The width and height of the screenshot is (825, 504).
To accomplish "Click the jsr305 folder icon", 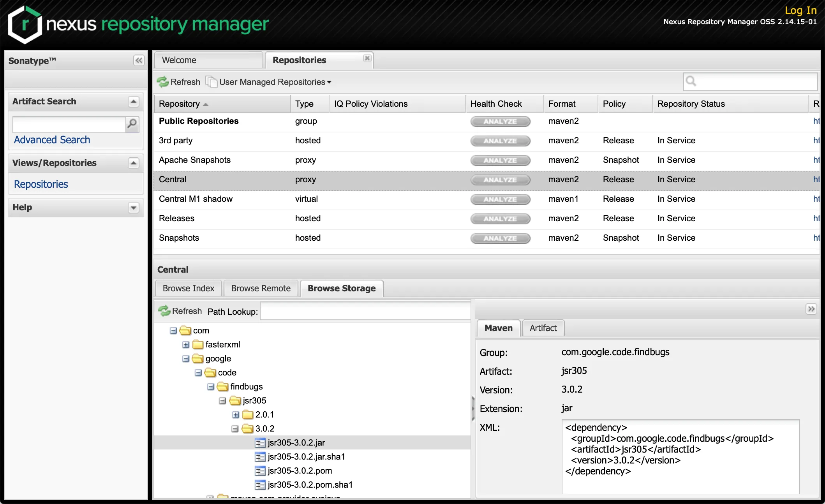I will tap(235, 401).
